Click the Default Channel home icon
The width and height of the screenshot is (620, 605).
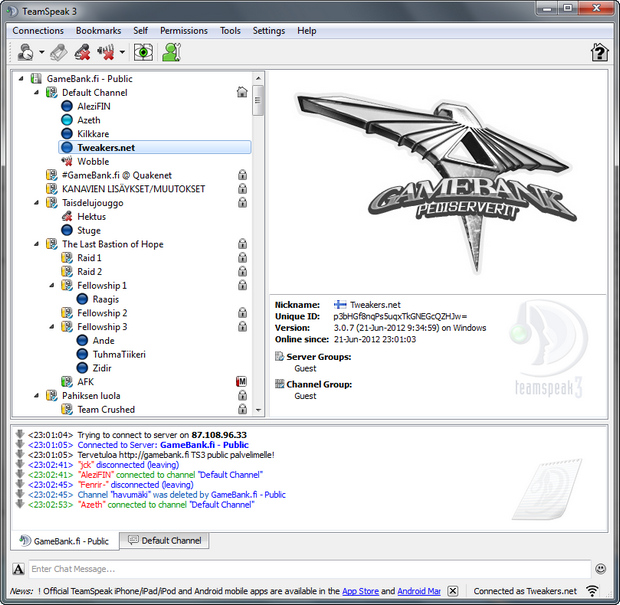(242, 92)
